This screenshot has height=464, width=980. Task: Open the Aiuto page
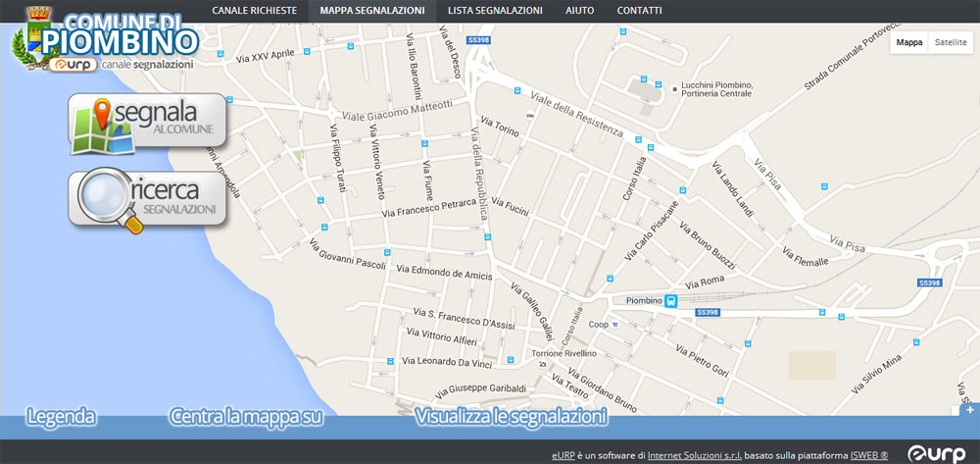[x=579, y=11]
